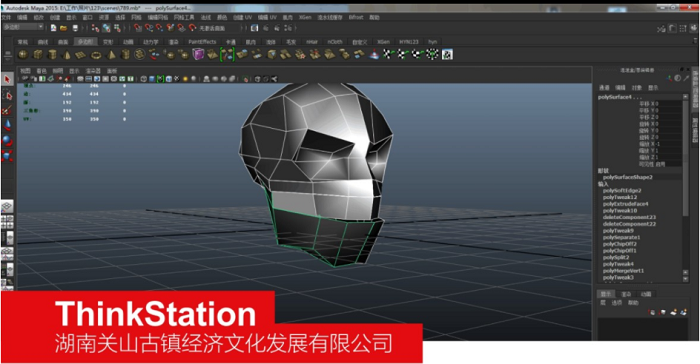Click the green-bracketed shelf icon
Viewport: 700px width, 364px height.
(x=227, y=54)
